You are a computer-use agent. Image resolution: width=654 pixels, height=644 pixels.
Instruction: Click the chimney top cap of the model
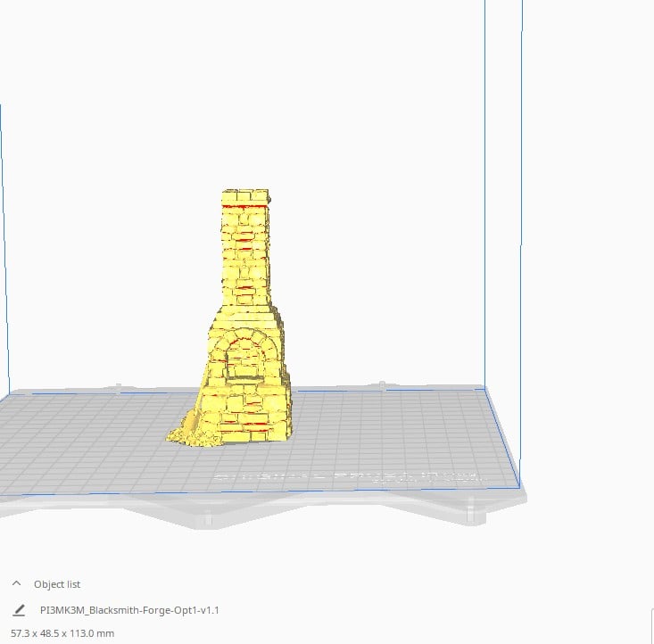point(246,196)
